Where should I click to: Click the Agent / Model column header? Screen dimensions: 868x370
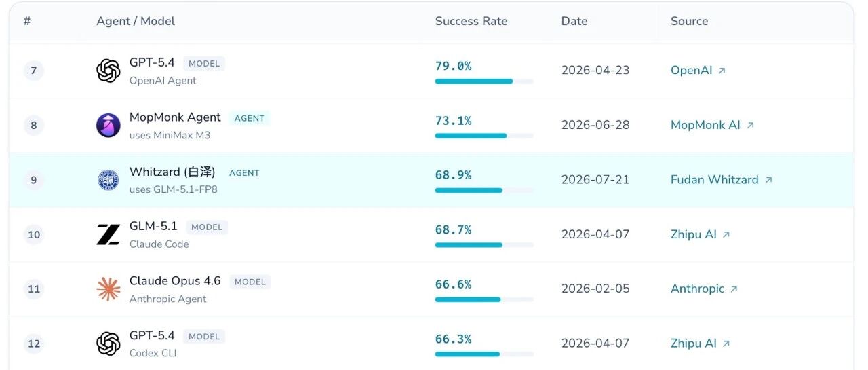pyautogui.click(x=136, y=21)
